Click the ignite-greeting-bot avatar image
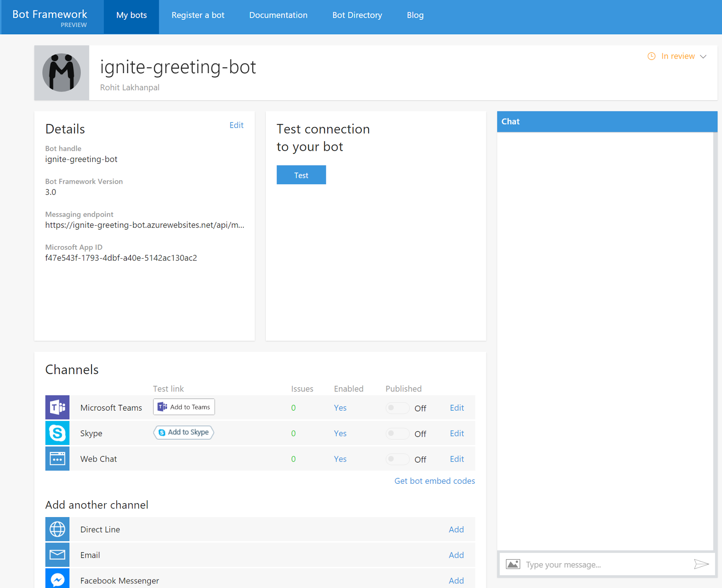Image resolution: width=722 pixels, height=588 pixels. point(62,72)
